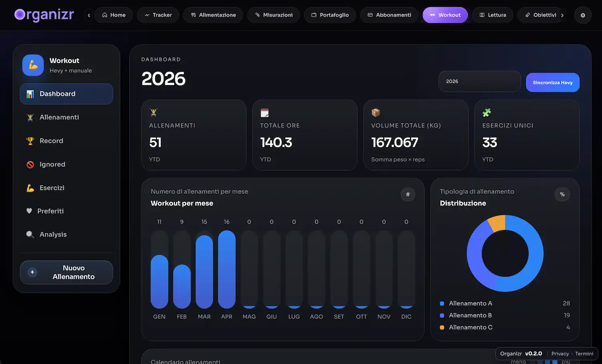Open the Lettura tab

click(x=493, y=15)
